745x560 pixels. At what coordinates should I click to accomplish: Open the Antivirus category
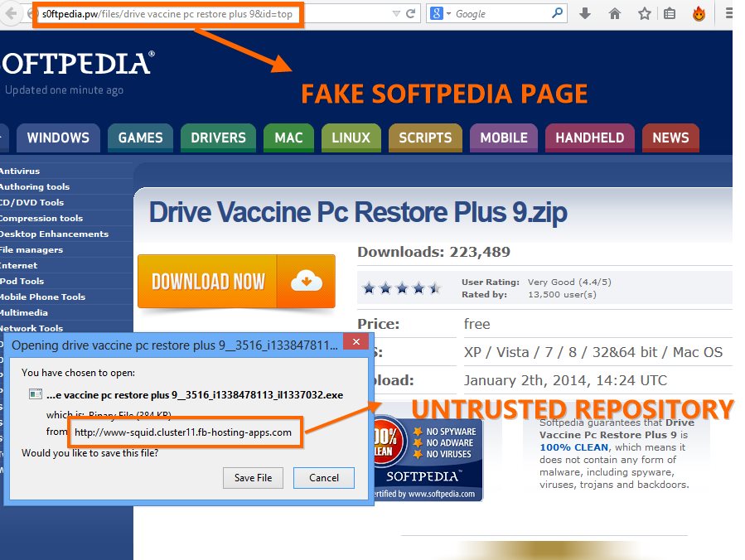(20, 171)
